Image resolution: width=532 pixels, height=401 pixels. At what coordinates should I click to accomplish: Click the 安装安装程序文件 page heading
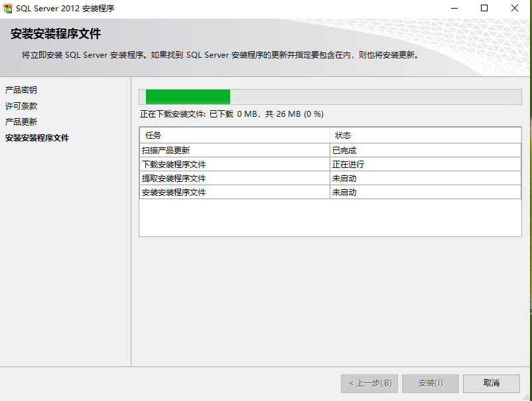(x=56, y=34)
